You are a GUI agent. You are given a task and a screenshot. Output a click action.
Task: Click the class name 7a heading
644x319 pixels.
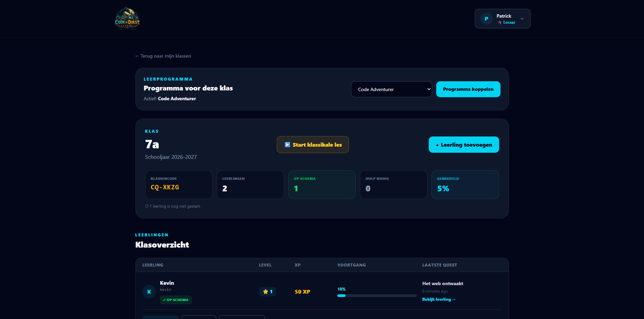(x=152, y=144)
